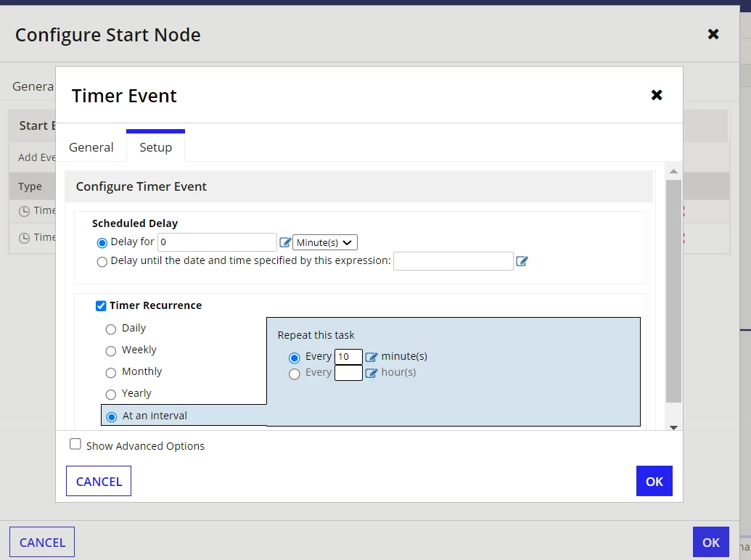751x560 pixels.
Task: Choose Monthly recurrence
Action: pos(110,372)
